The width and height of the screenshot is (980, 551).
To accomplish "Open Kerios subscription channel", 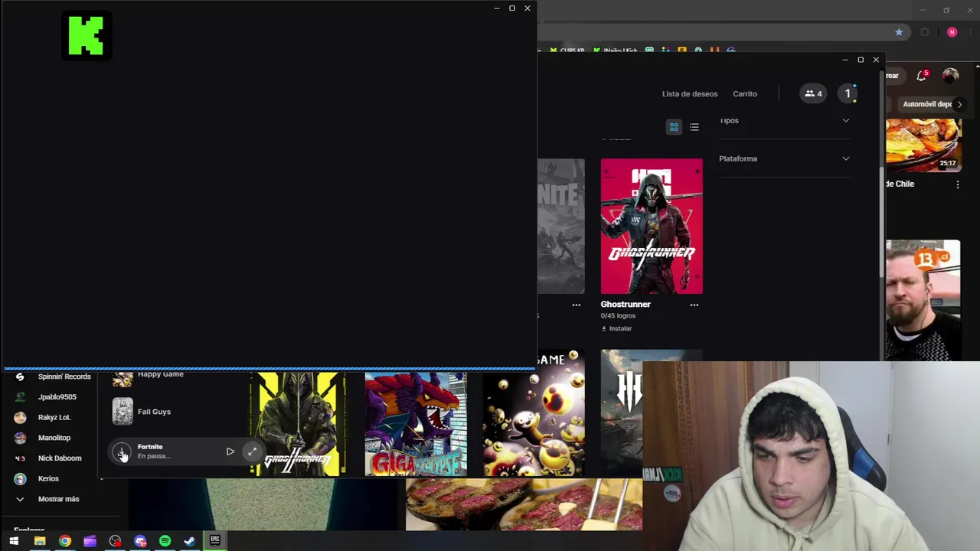I will tap(37, 478).
